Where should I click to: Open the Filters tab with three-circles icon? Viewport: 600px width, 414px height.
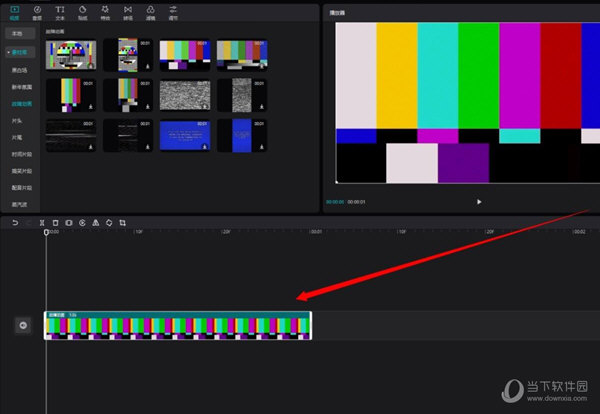coord(150,12)
